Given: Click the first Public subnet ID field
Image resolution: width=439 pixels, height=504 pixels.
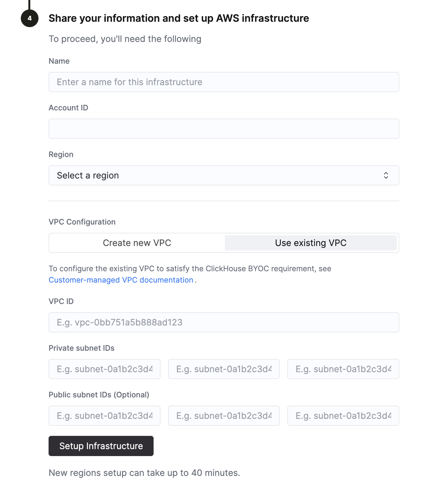Looking at the screenshot, I should click(104, 416).
